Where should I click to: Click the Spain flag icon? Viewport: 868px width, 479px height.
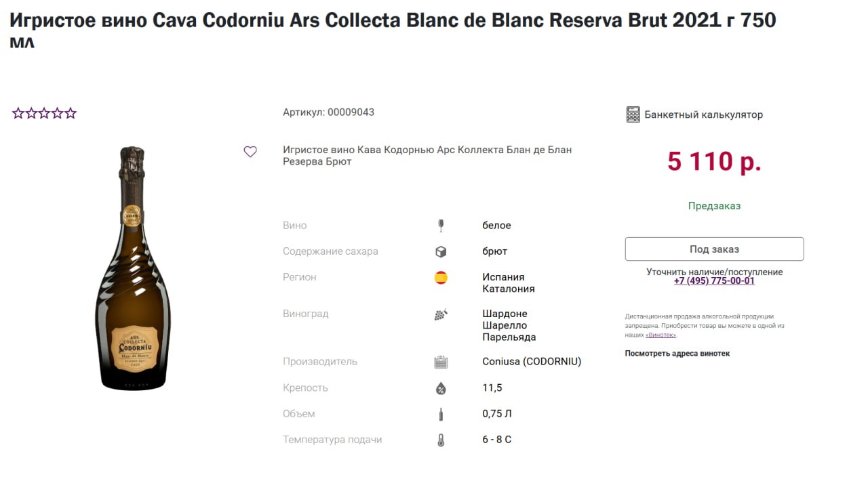click(441, 277)
